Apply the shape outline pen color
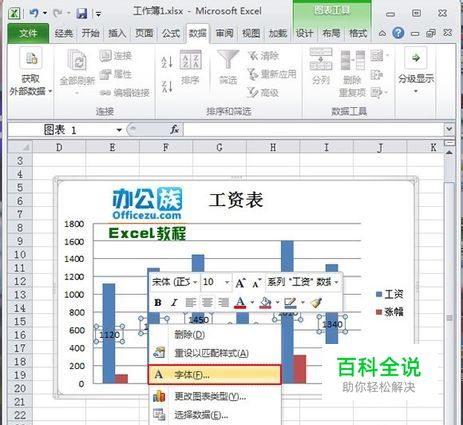463x425 pixels. (290, 302)
